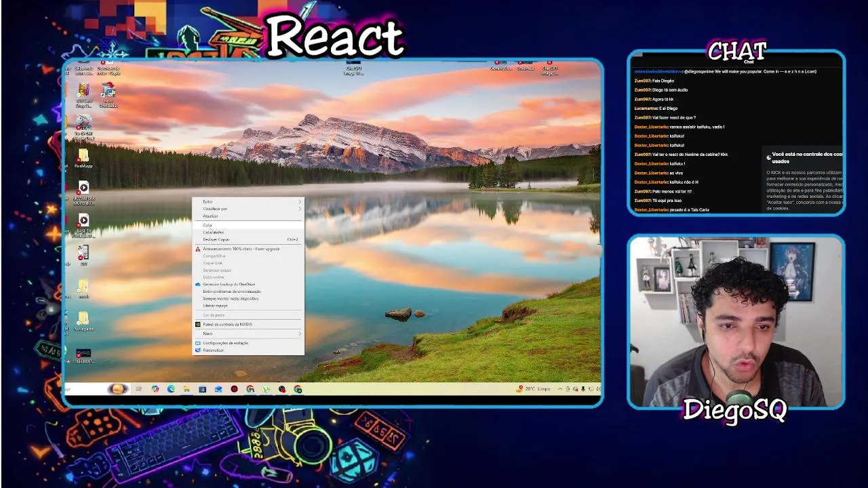Select the 1744 thumbnail file on desktop
Viewport: 868px width, 488px height.
83,356
